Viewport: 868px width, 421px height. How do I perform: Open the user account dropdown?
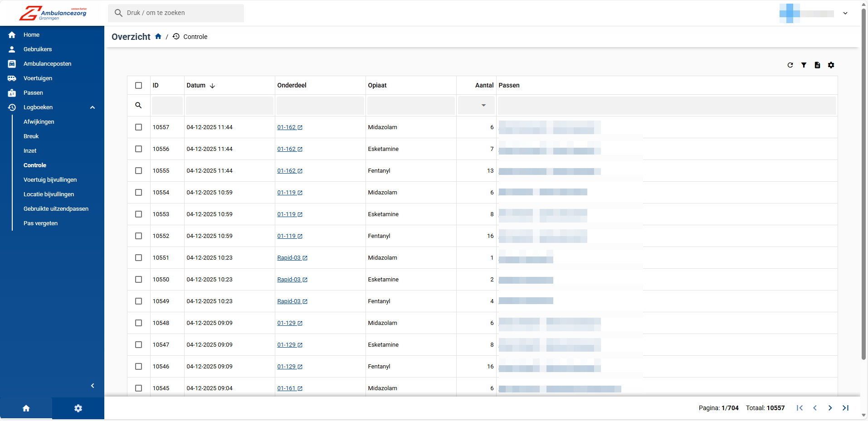(845, 13)
